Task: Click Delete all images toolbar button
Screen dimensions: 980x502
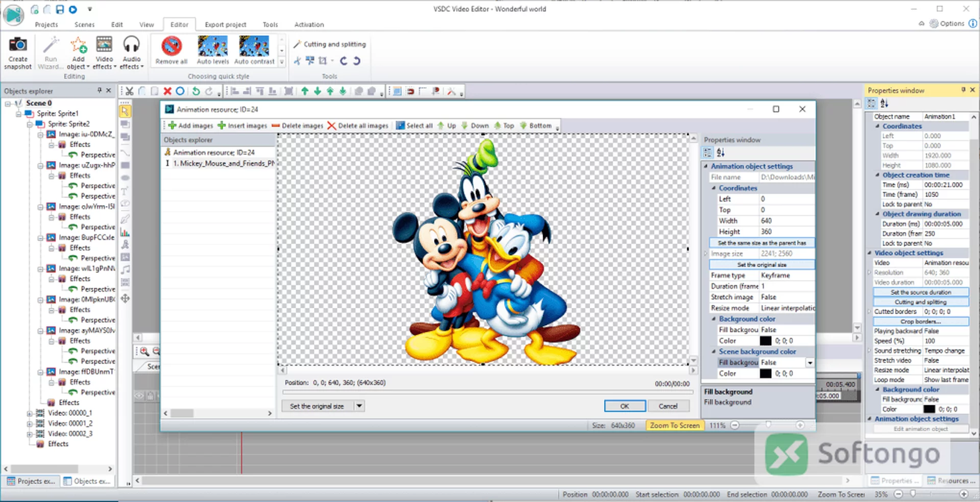Action: (x=358, y=125)
